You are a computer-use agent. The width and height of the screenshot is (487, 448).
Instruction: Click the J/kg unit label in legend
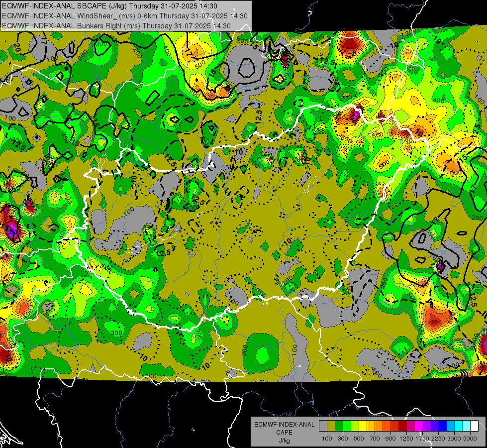click(284, 441)
